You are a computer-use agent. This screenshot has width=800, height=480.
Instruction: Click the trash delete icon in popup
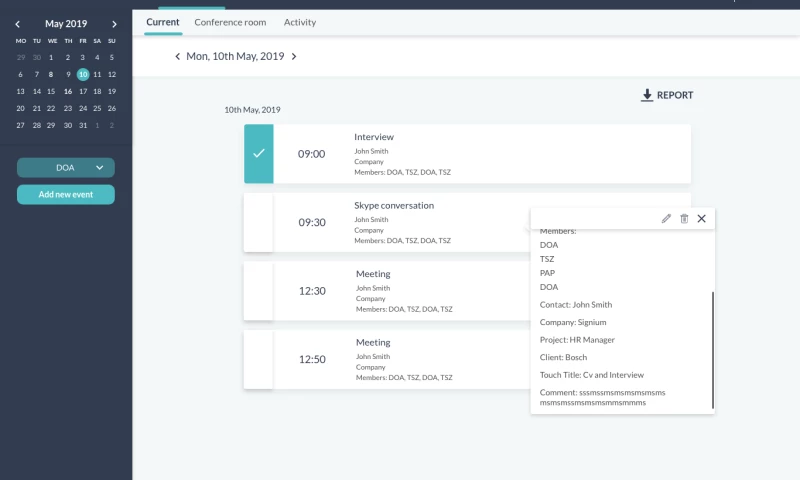(684, 219)
